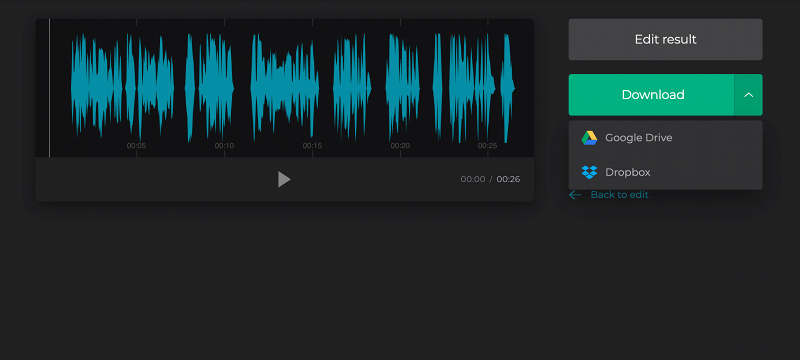Save to Dropbox
Screen dimensions: 800x360
(665, 172)
